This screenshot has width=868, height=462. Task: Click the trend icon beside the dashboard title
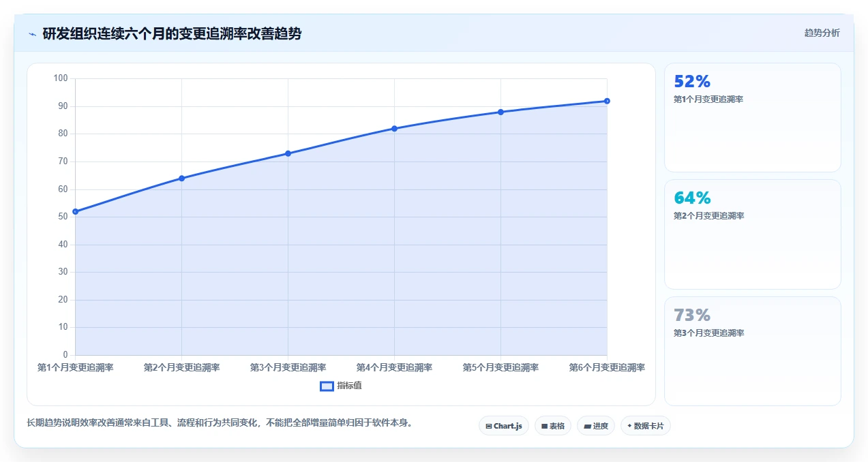tap(32, 34)
